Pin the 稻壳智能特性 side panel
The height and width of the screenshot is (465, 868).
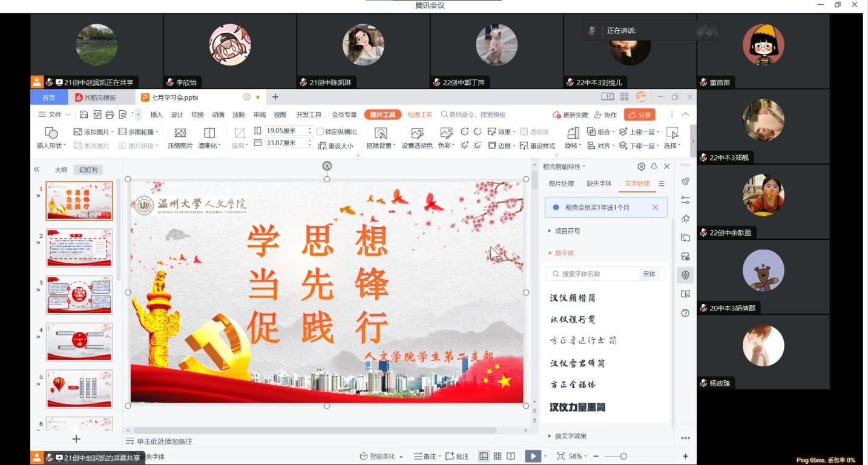click(x=654, y=167)
